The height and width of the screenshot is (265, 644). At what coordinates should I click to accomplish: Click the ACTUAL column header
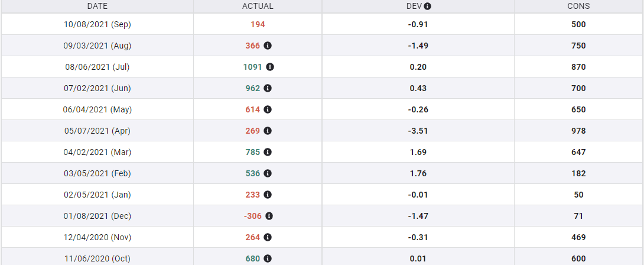[258, 7]
